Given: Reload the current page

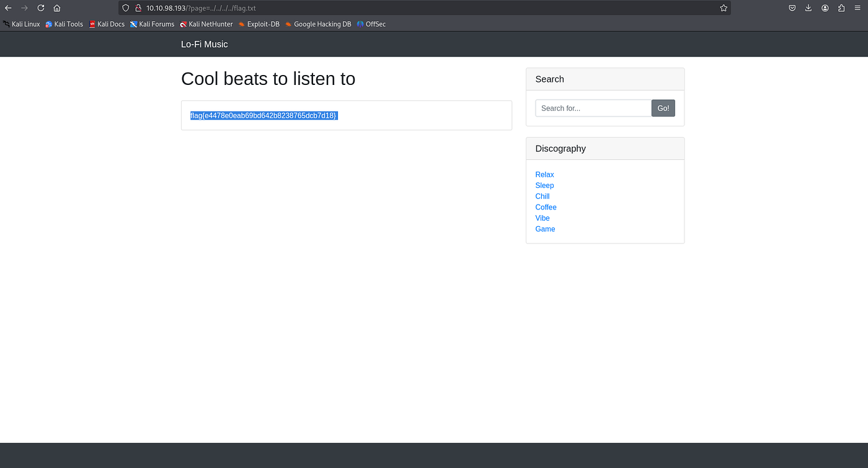Looking at the screenshot, I should tap(40, 8).
